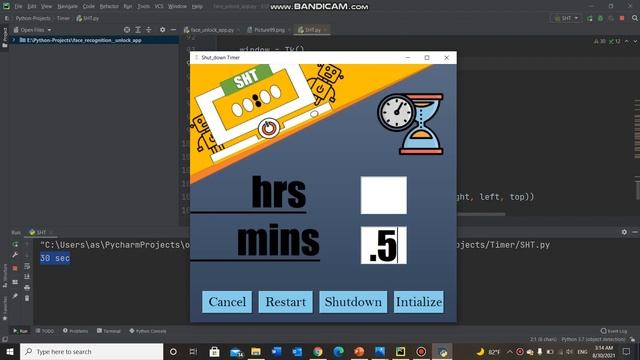Screen dimensions: 640x360
Task: Click the SHT.py breadcrumb in navigation bar
Action: point(88,18)
